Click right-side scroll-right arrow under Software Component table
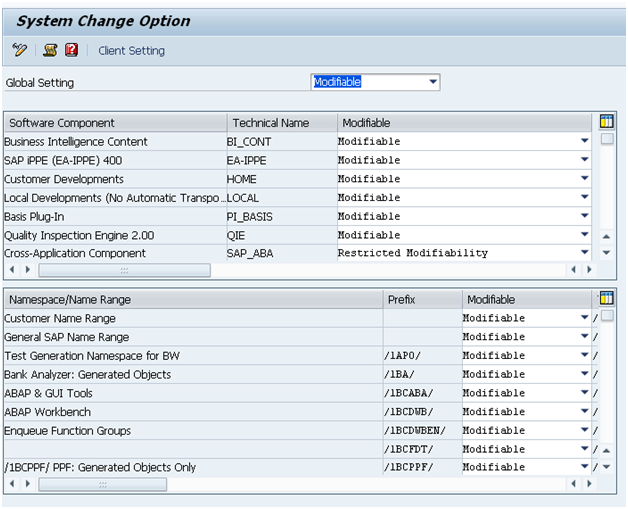 [x=589, y=270]
